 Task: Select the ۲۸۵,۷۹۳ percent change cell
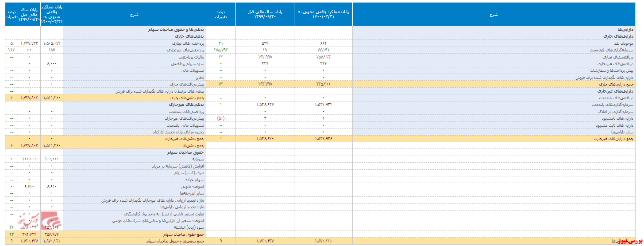click(x=221, y=51)
